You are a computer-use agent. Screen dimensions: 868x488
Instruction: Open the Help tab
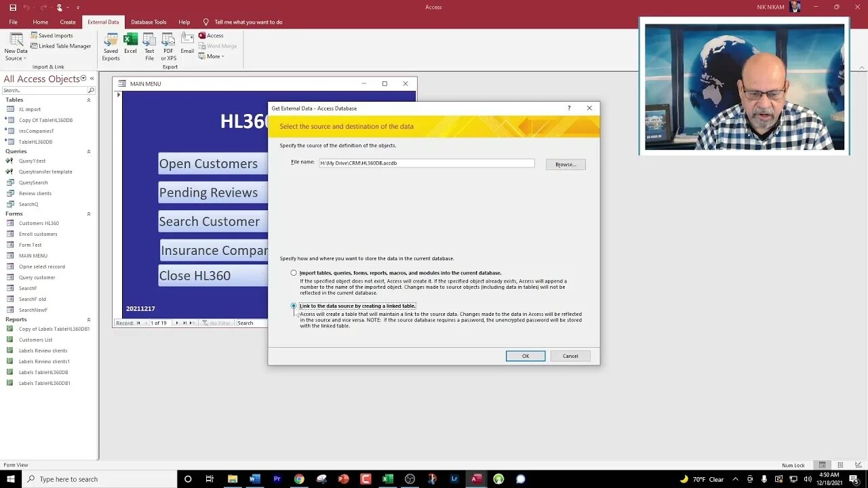(x=184, y=22)
